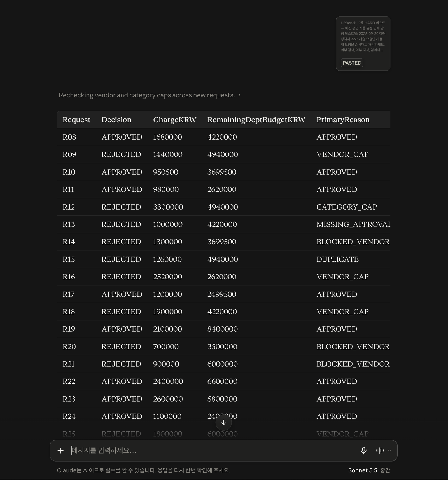Select the RemainingDeptBudgetKRW column header

[x=256, y=120]
